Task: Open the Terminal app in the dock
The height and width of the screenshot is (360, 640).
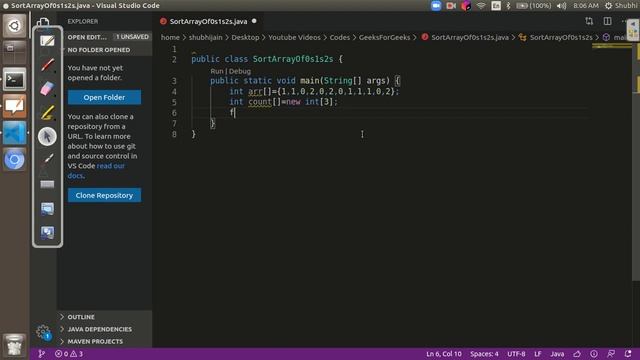Action: (14, 79)
